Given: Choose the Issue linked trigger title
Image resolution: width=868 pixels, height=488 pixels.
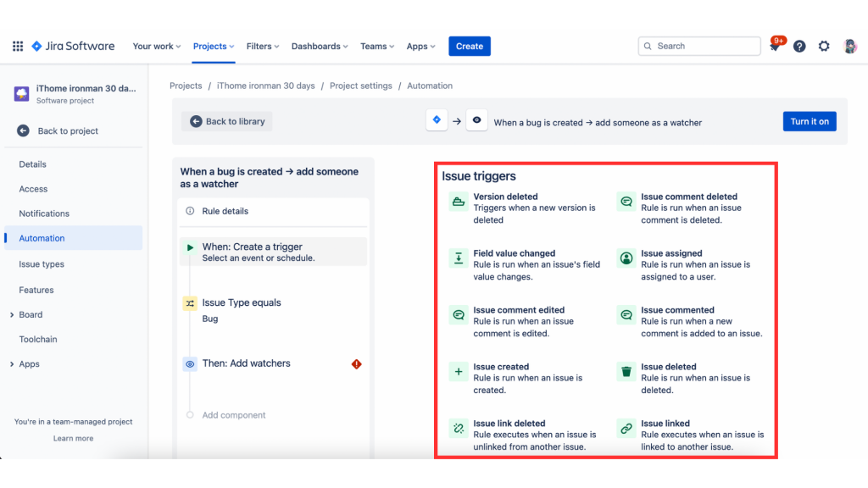Looking at the screenshot, I should [665, 424].
